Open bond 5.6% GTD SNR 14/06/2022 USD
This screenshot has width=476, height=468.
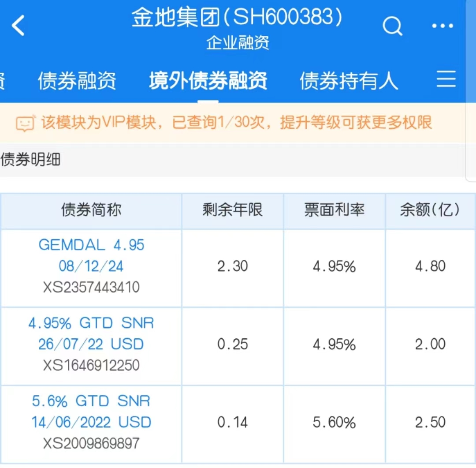pyautogui.click(x=91, y=412)
